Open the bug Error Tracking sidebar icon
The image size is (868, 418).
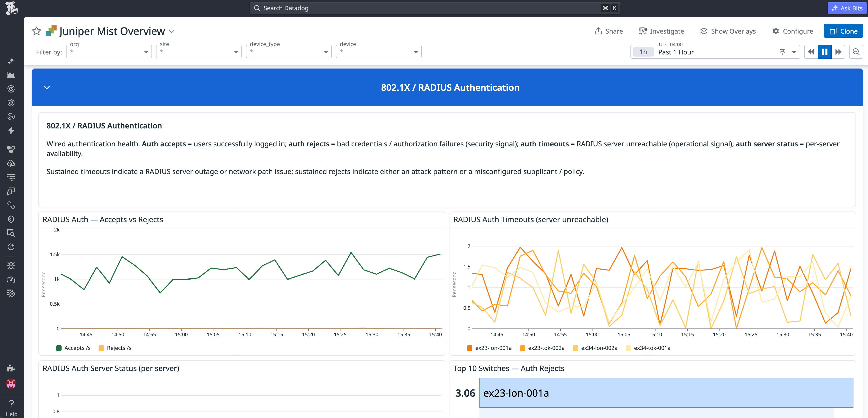coord(11,266)
